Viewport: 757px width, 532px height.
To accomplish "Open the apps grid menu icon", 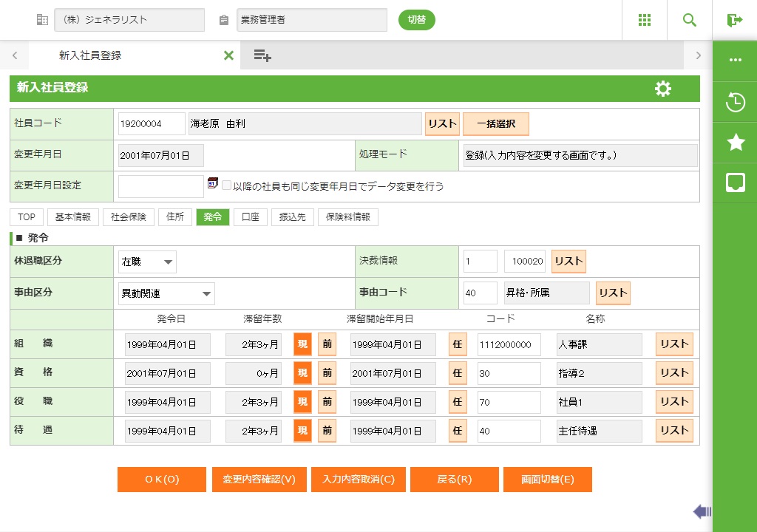I will (x=645, y=20).
